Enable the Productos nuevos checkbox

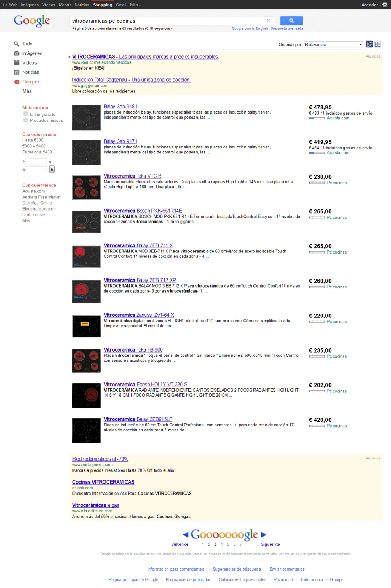tap(26, 120)
